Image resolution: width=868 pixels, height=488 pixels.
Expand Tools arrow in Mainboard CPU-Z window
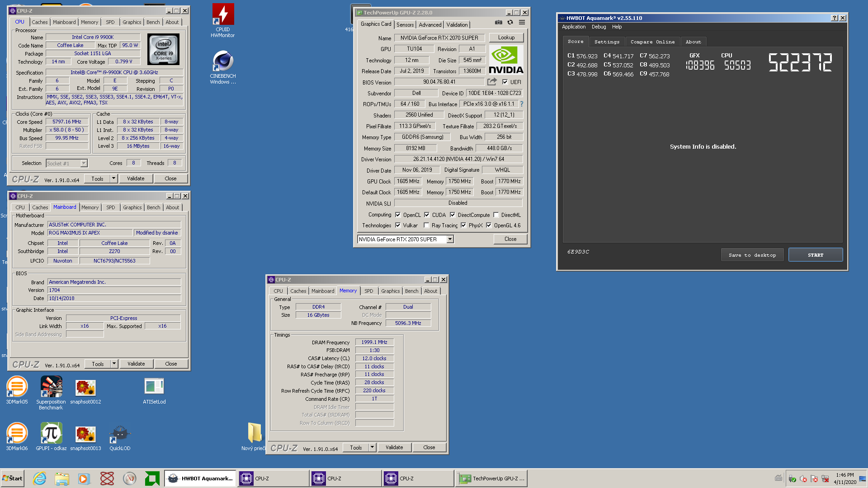pyautogui.click(x=114, y=364)
